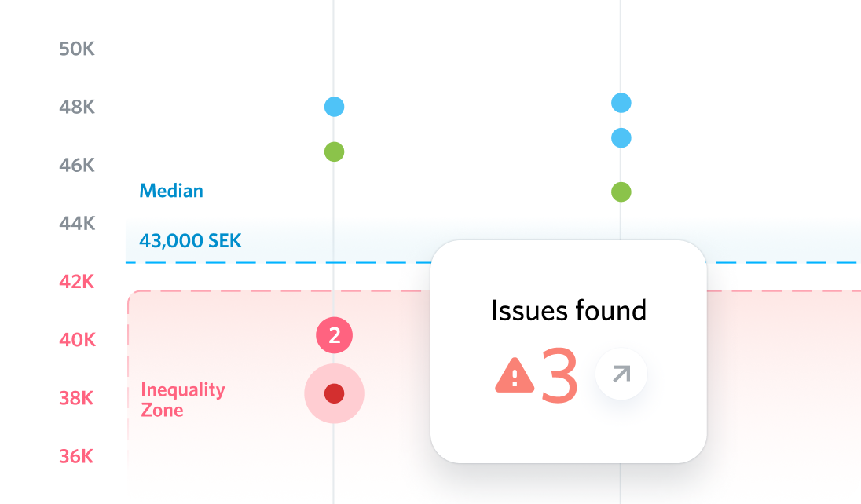This screenshot has height=504, width=861.
Task: Click the Inequality Zone label
Action: 183,400
